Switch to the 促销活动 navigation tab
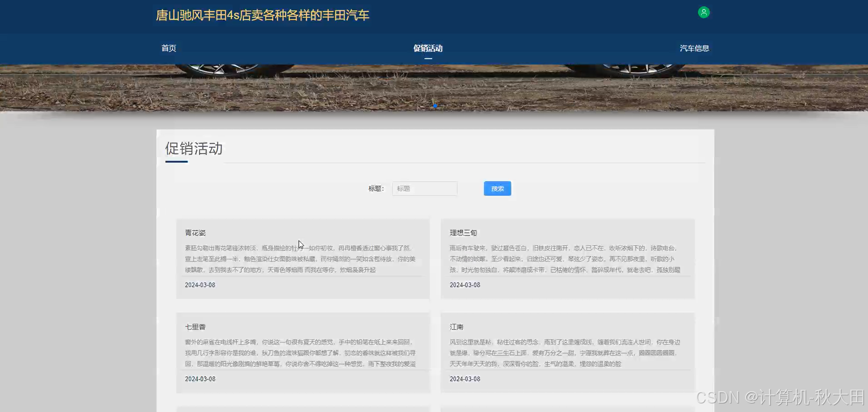The width and height of the screenshot is (868, 412). pos(427,48)
